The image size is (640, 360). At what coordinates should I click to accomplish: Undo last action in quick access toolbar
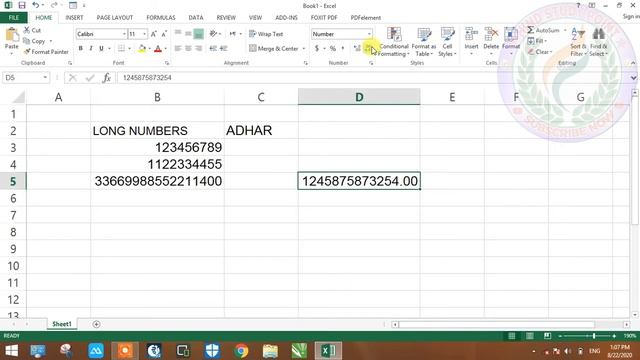tap(36, 6)
